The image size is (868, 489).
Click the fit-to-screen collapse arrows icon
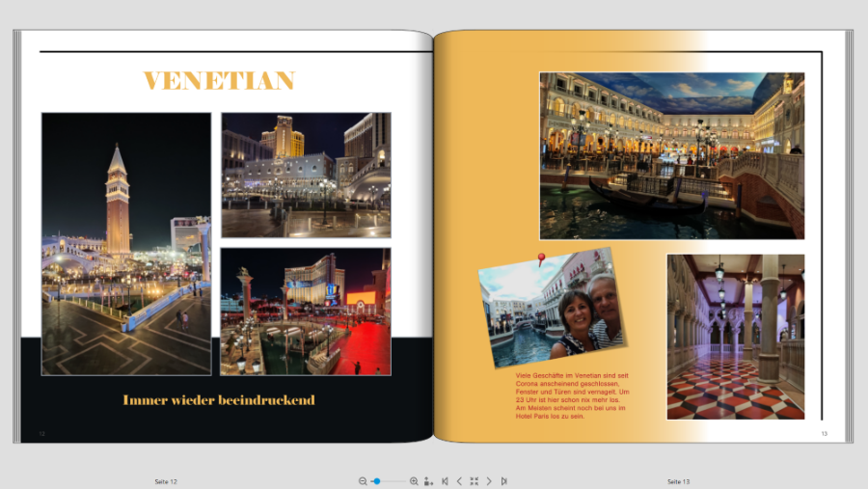click(474, 481)
